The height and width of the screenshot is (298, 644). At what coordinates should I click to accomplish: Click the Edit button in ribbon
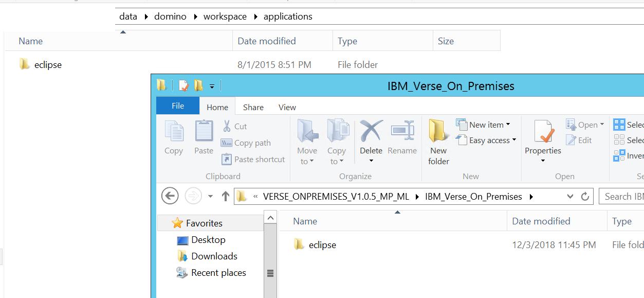(x=579, y=140)
